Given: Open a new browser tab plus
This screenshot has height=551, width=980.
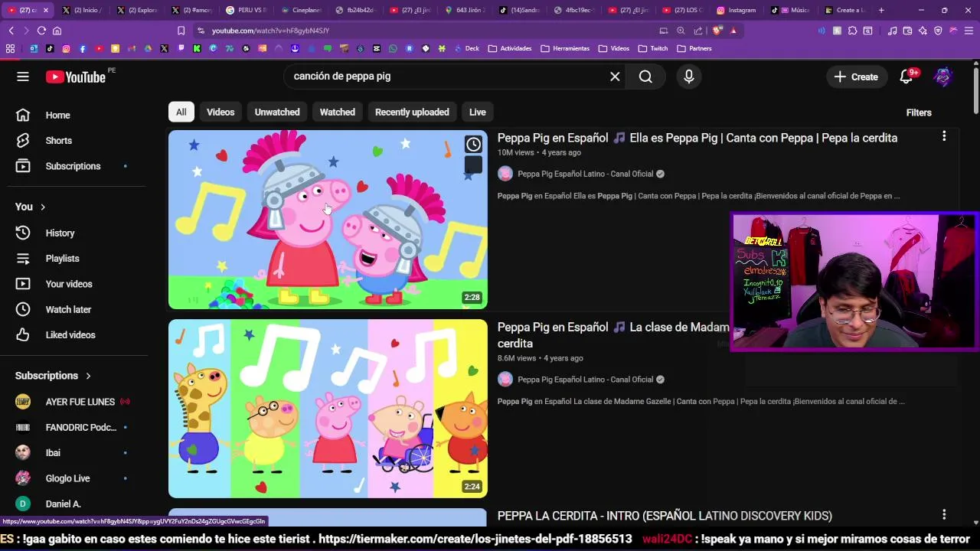Looking at the screenshot, I should [x=881, y=10].
